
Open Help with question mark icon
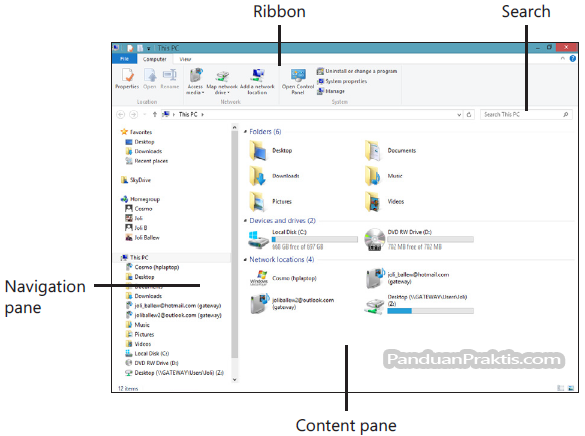(x=573, y=59)
